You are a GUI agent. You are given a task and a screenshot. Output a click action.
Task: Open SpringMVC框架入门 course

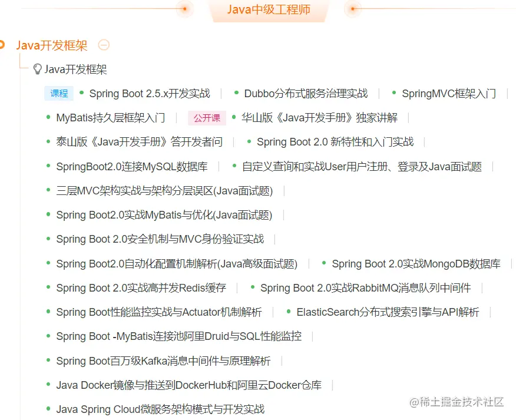tap(449, 94)
